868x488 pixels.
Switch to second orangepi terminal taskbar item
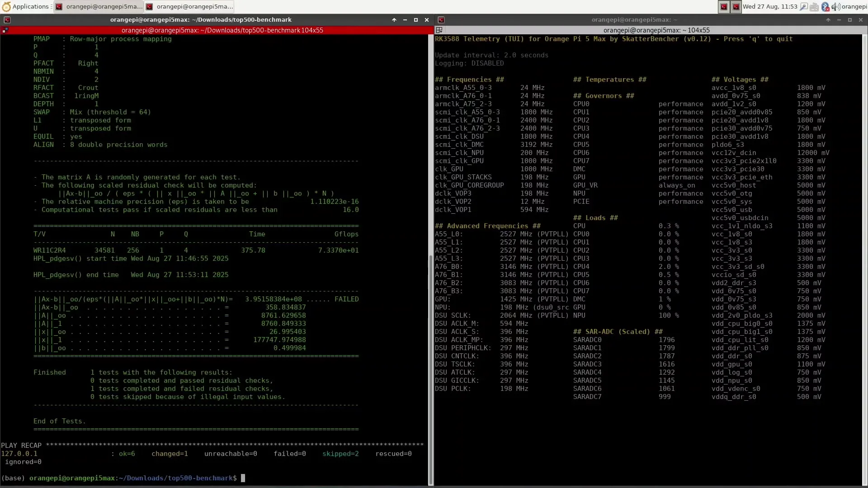[189, 6]
